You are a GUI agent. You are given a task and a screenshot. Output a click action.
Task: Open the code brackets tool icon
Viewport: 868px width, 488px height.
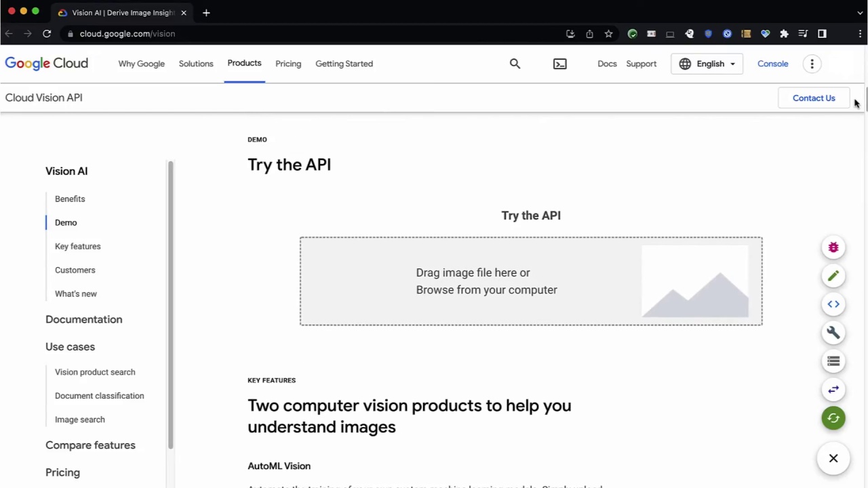coord(833,304)
